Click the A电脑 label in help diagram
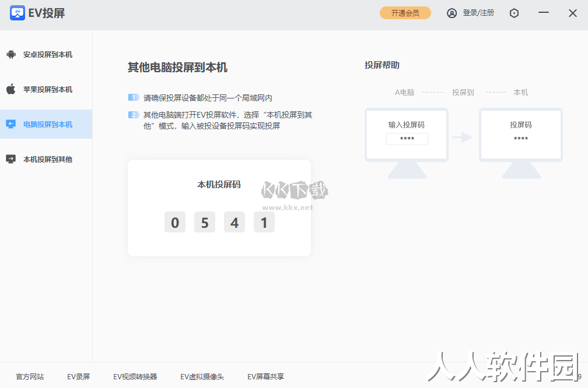 (404, 93)
